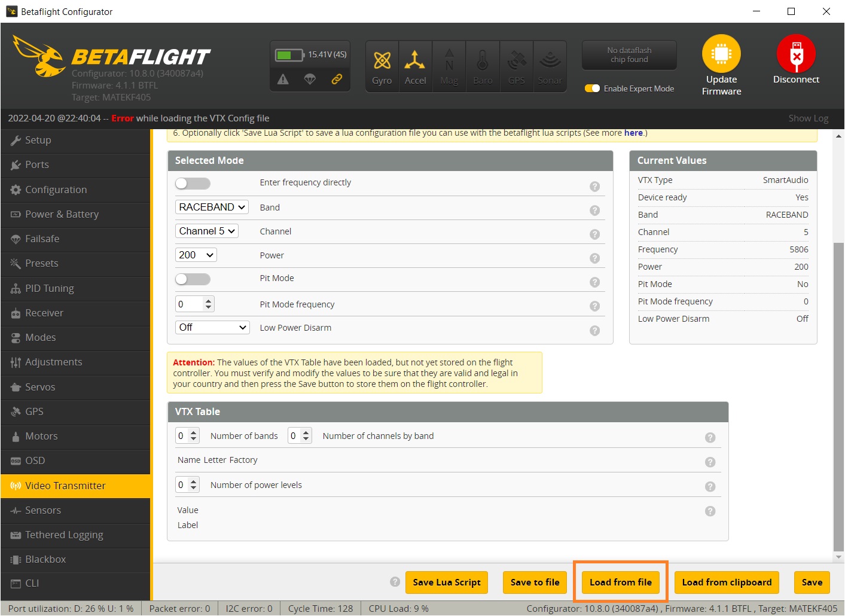Toggle the Pit Mode switch

pyautogui.click(x=193, y=279)
